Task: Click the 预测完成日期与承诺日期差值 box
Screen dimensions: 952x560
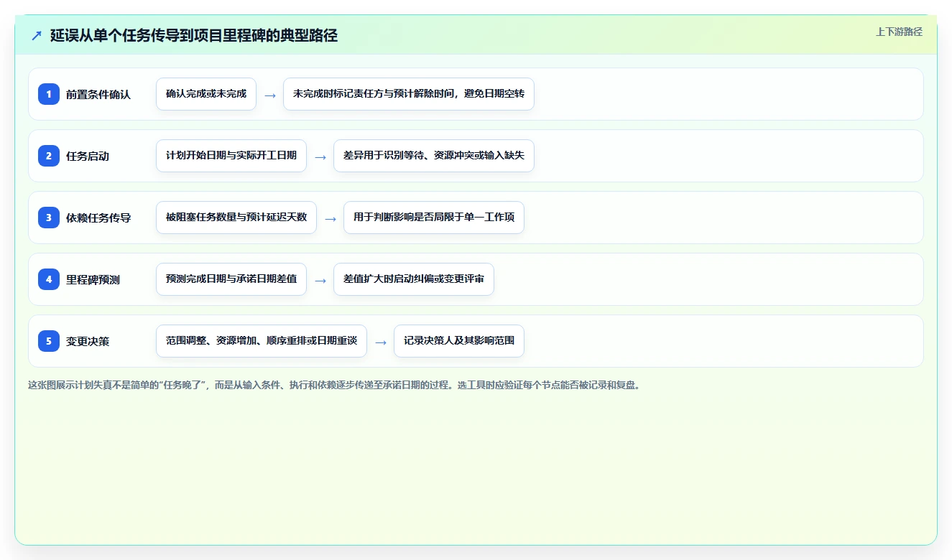Action: (x=231, y=279)
